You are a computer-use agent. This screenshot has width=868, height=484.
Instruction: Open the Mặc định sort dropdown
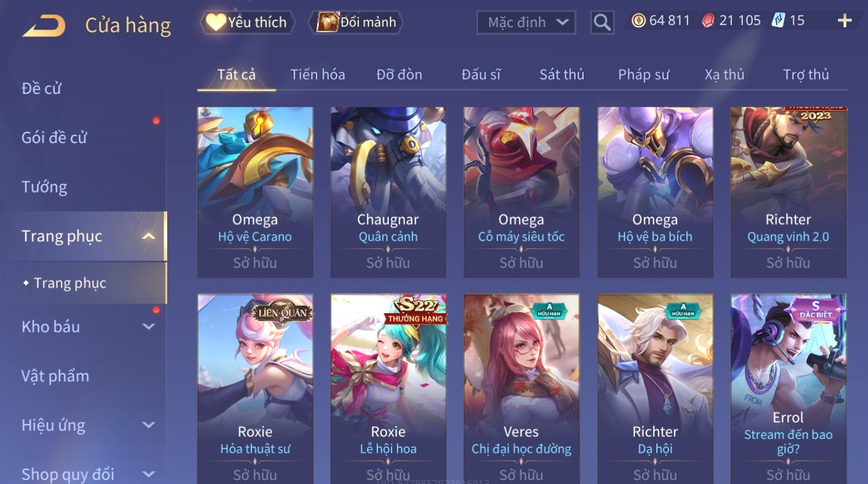(x=526, y=22)
